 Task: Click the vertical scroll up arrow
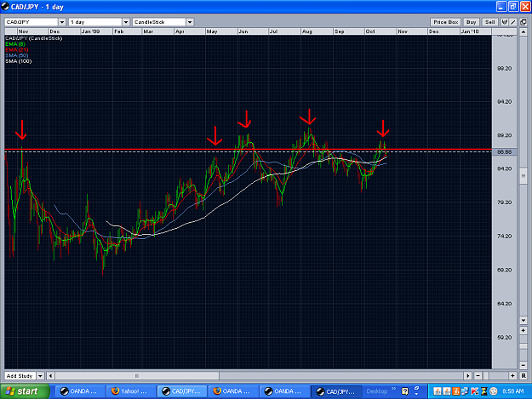click(x=523, y=32)
